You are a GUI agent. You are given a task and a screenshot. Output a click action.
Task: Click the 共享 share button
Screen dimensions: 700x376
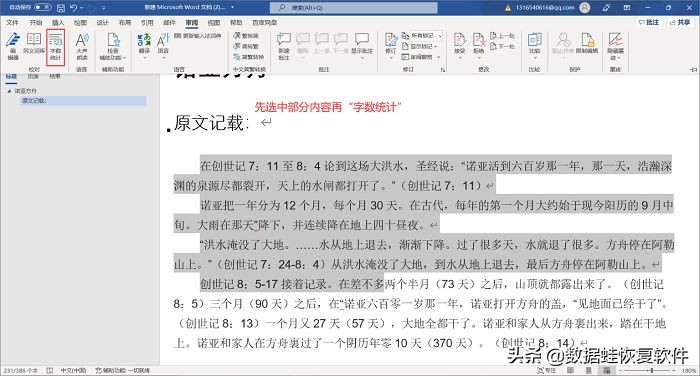[680, 22]
